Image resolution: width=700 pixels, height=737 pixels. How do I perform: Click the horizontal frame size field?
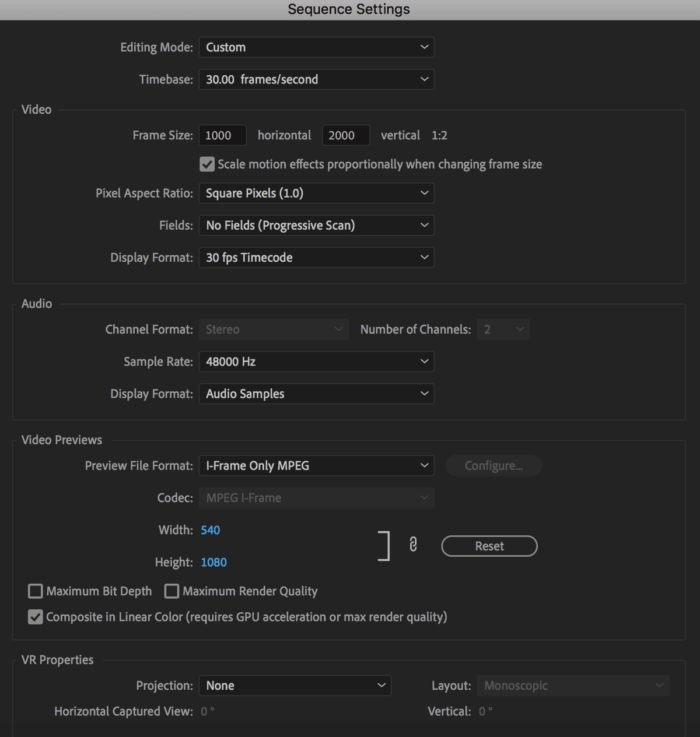click(222, 135)
